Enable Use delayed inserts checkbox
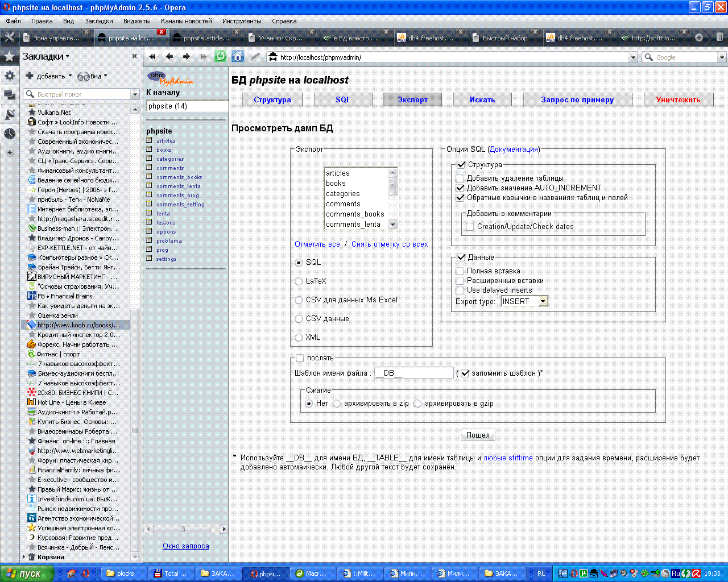 point(460,290)
